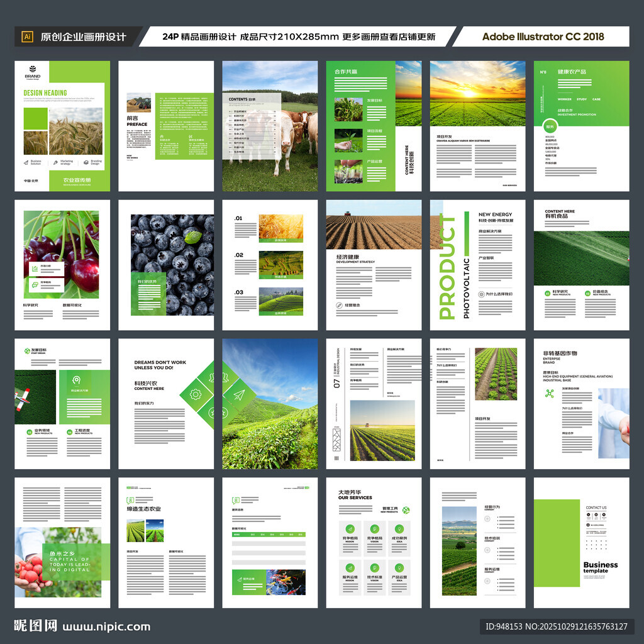Image resolution: width=644 pixels, height=644 pixels.
Task: Click the round icon above 服务运维
Action: pos(350,568)
